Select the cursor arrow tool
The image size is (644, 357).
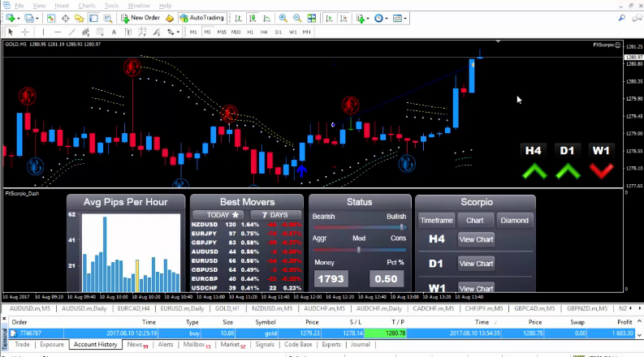pos(11,32)
